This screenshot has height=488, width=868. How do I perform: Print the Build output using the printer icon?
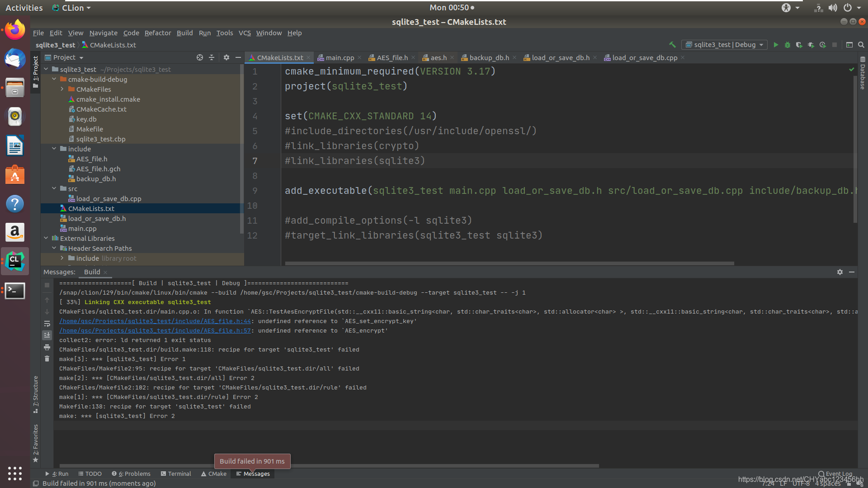click(47, 347)
